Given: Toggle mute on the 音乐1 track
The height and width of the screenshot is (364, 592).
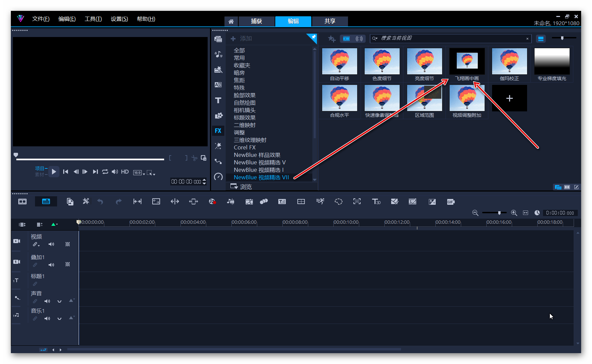Looking at the screenshot, I should pos(47,318).
